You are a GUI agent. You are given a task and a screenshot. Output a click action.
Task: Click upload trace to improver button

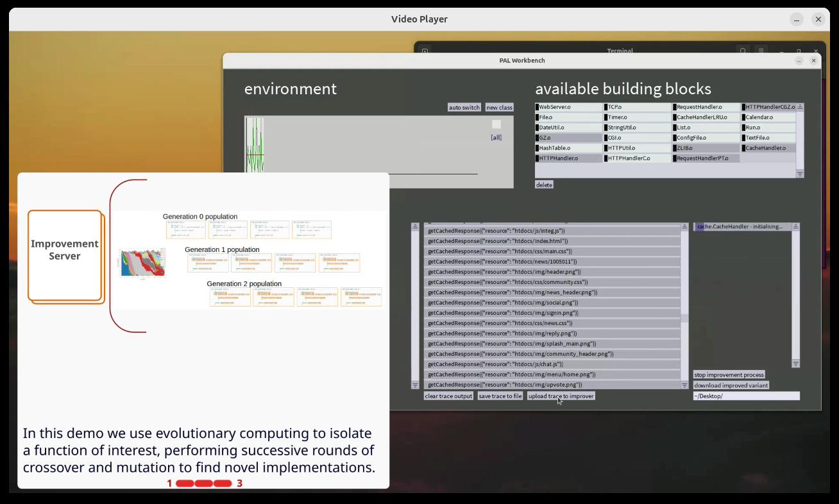pyautogui.click(x=561, y=396)
